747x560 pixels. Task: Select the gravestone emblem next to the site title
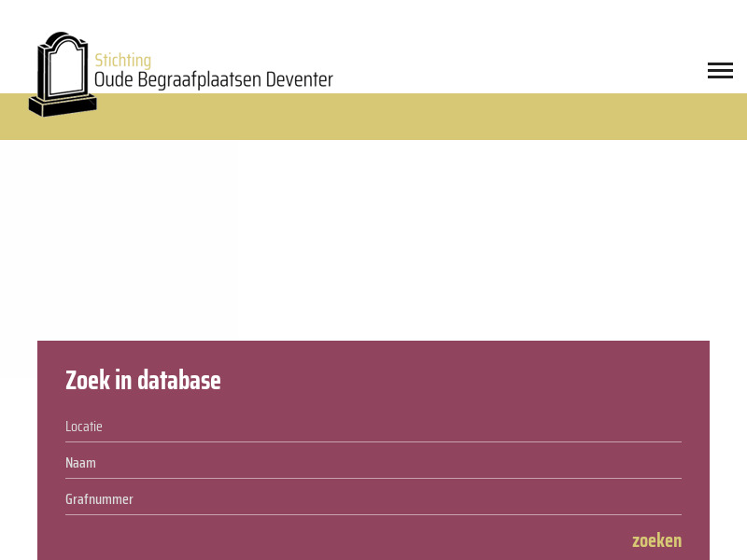coord(63,74)
